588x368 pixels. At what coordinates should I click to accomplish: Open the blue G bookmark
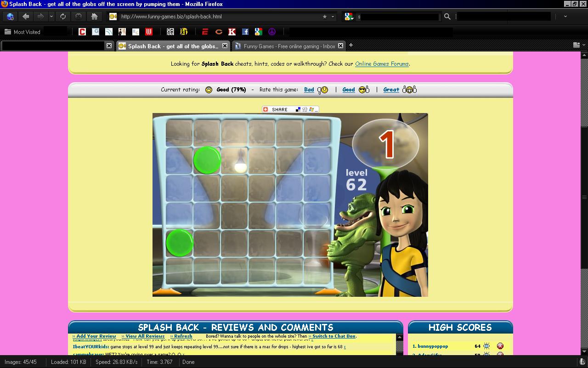(x=96, y=32)
